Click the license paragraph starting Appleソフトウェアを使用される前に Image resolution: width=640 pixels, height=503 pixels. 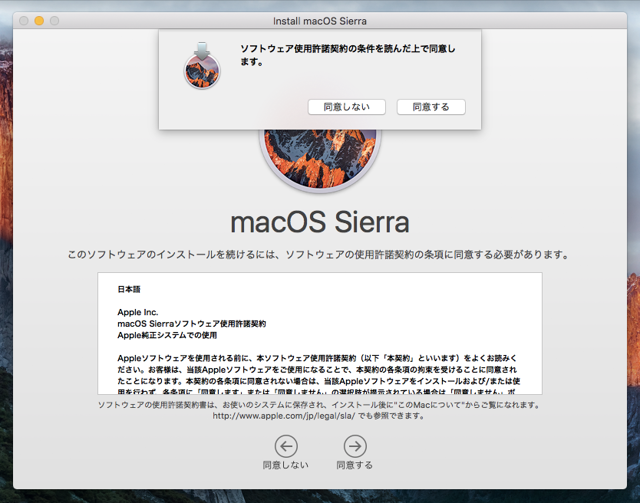point(318,375)
